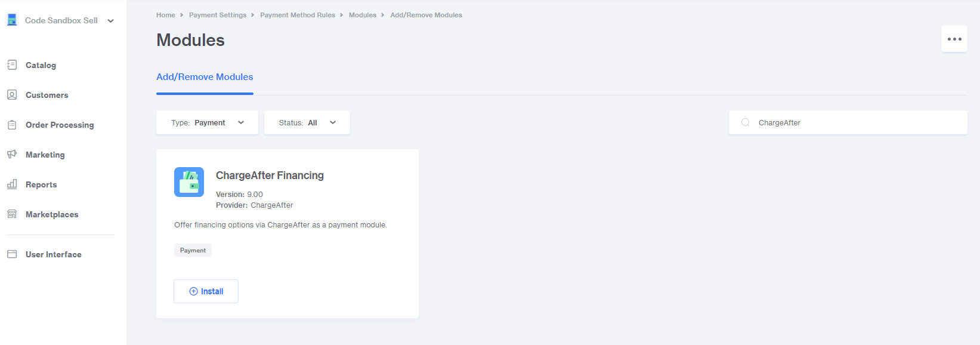Click the Code Sandbox Sell store logo icon
The image size is (980, 345).
coord(12,20)
